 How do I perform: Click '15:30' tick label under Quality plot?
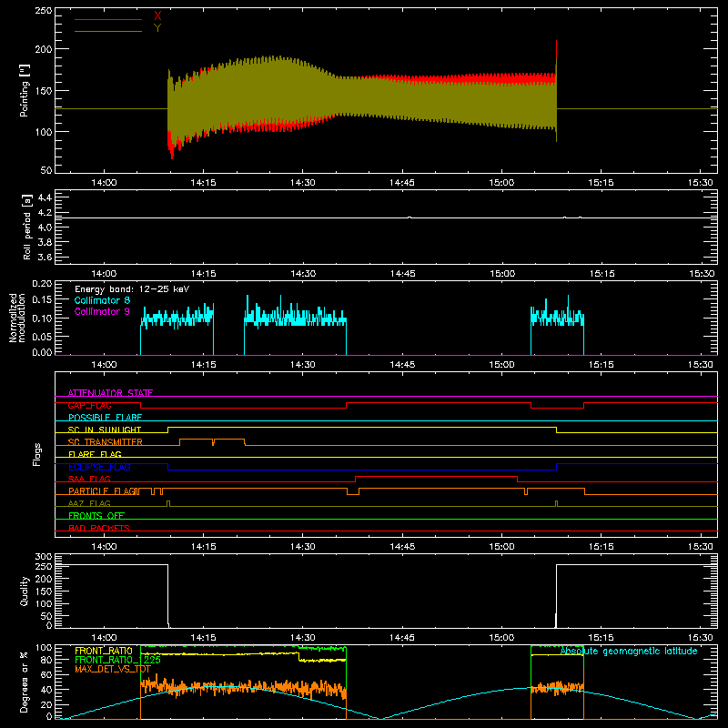(701, 638)
